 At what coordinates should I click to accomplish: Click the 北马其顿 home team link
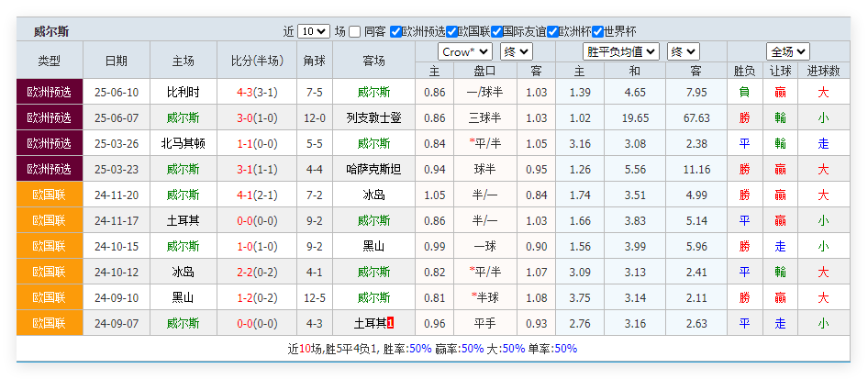pyautogui.click(x=183, y=143)
